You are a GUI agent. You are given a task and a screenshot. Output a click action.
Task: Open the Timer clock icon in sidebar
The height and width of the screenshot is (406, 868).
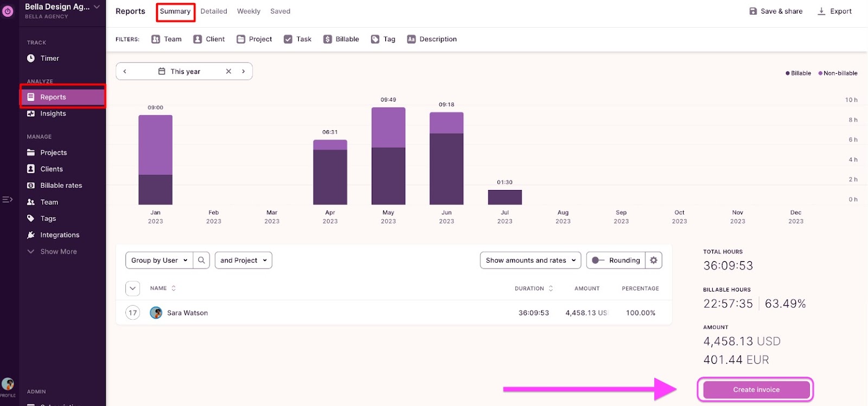tap(31, 59)
